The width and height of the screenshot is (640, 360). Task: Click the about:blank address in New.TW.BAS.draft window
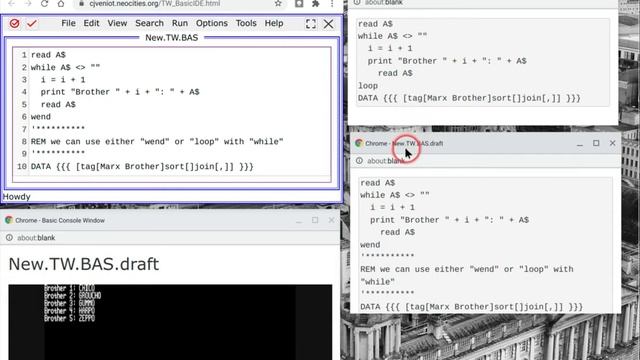click(x=386, y=161)
